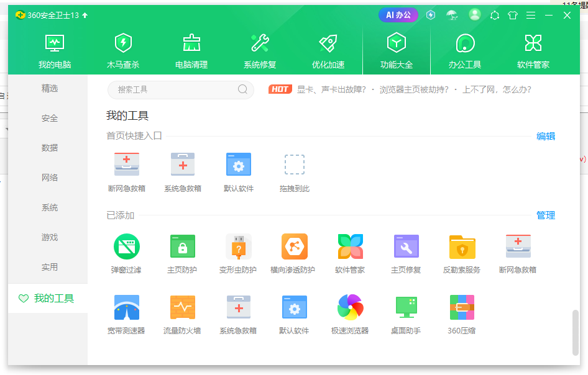Open 我的电脑 in the top navigation
The image size is (588, 375).
55,52
